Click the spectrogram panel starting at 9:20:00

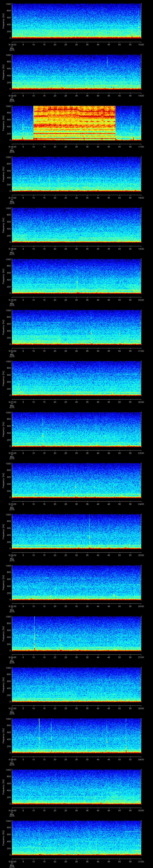(x=76, y=327)
